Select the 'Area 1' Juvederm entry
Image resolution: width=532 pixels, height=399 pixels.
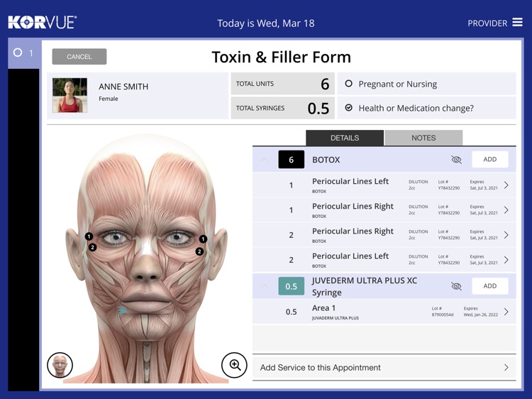384,312
